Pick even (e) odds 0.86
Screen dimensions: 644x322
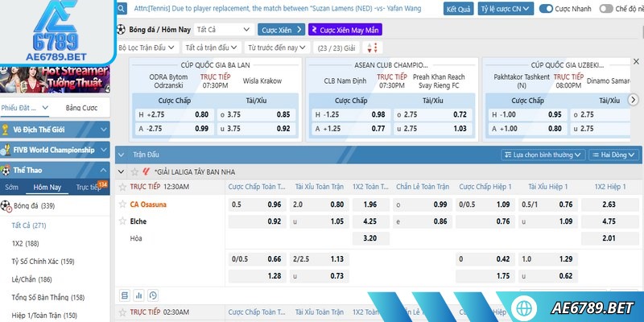pos(422,221)
